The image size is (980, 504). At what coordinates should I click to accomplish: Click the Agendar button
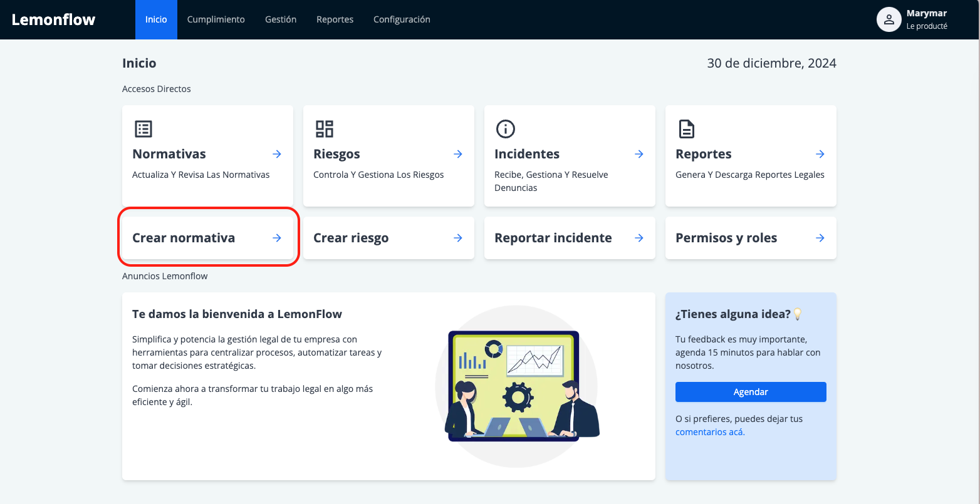coord(751,392)
